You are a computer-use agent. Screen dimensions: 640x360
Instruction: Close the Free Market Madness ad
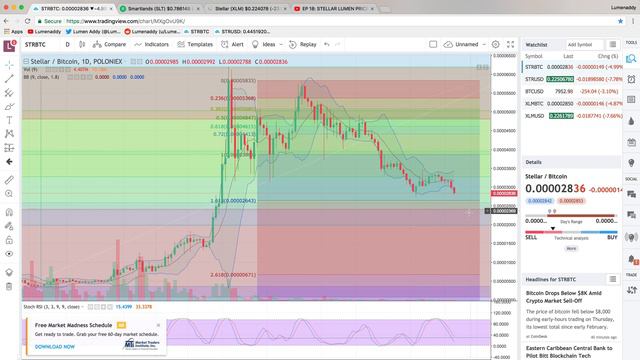point(158,325)
